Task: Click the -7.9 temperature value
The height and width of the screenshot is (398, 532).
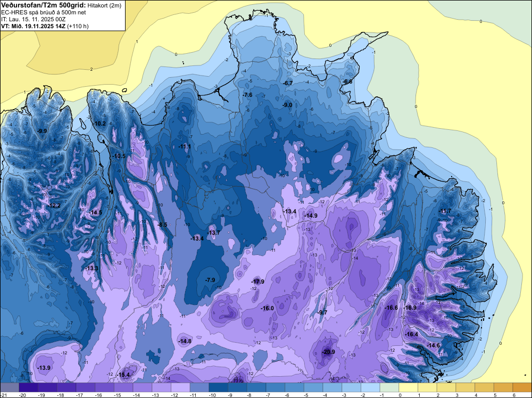Action: pos(210,280)
